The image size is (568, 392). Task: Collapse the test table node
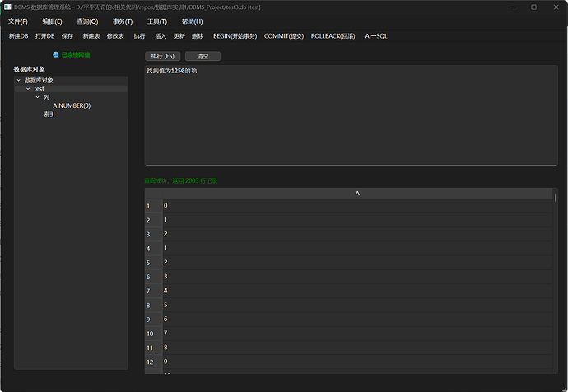[x=28, y=89]
